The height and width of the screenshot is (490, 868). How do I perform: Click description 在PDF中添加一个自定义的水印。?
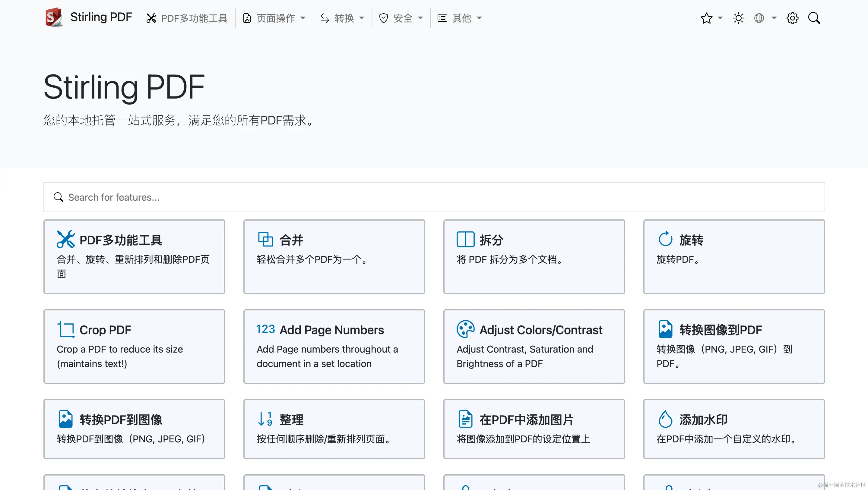point(727,439)
